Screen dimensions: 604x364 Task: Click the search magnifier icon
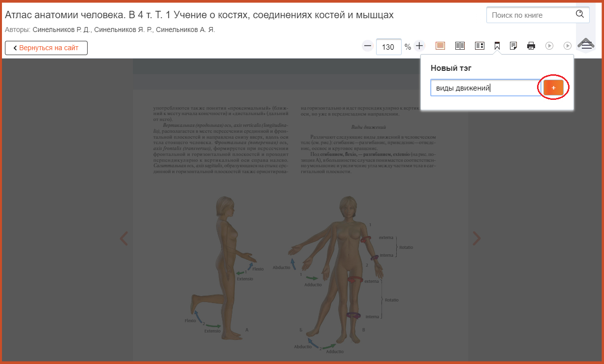pos(580,14)
